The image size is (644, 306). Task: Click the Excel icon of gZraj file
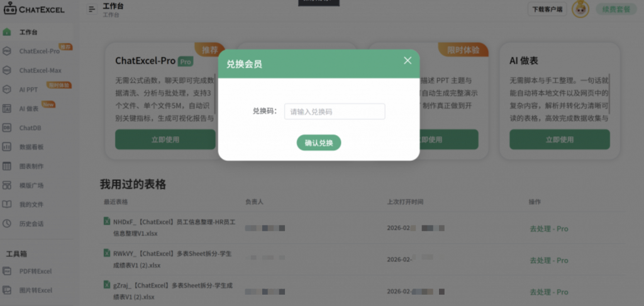(x=107, y=284)
